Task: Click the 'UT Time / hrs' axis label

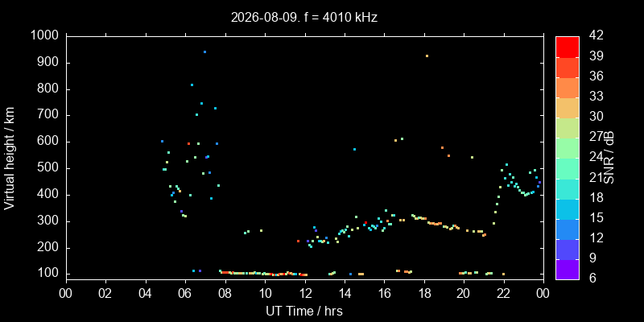Action: (304, 311)
